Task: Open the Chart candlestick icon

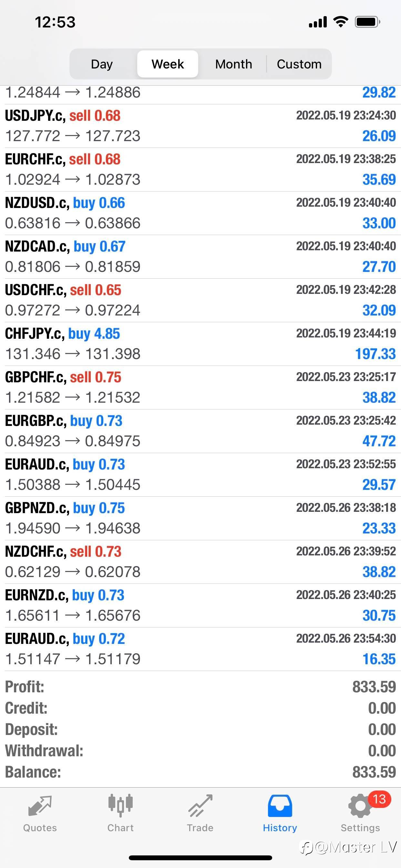Action: (120, 806)
